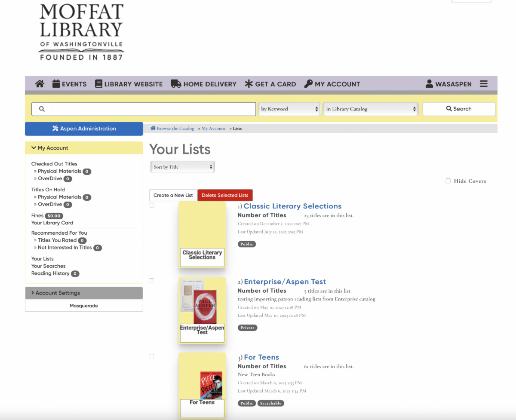Click the Titles On Hold heading
Screen dimensions: 516x420
pyautogui.click(x=48, y=190)
